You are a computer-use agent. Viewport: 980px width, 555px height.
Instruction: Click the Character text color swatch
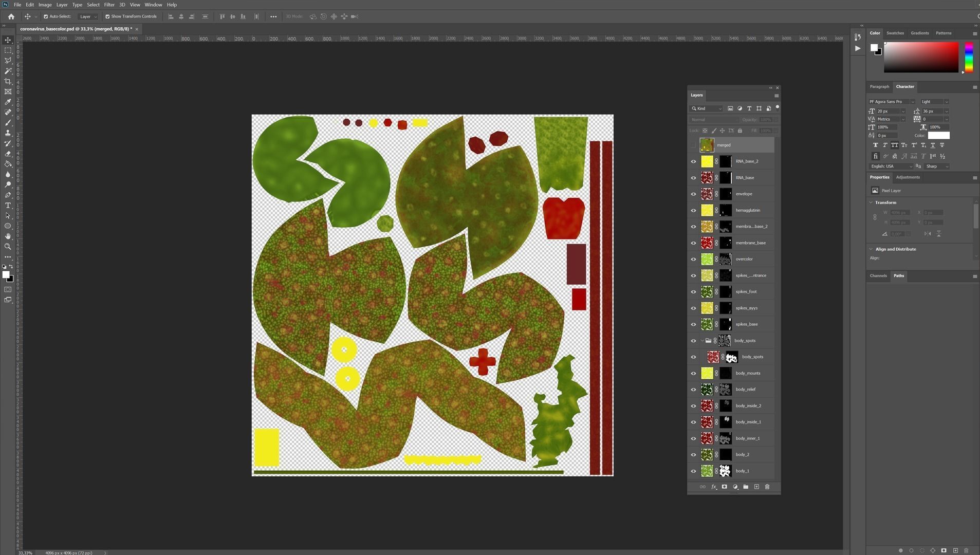tap(938, 136)
